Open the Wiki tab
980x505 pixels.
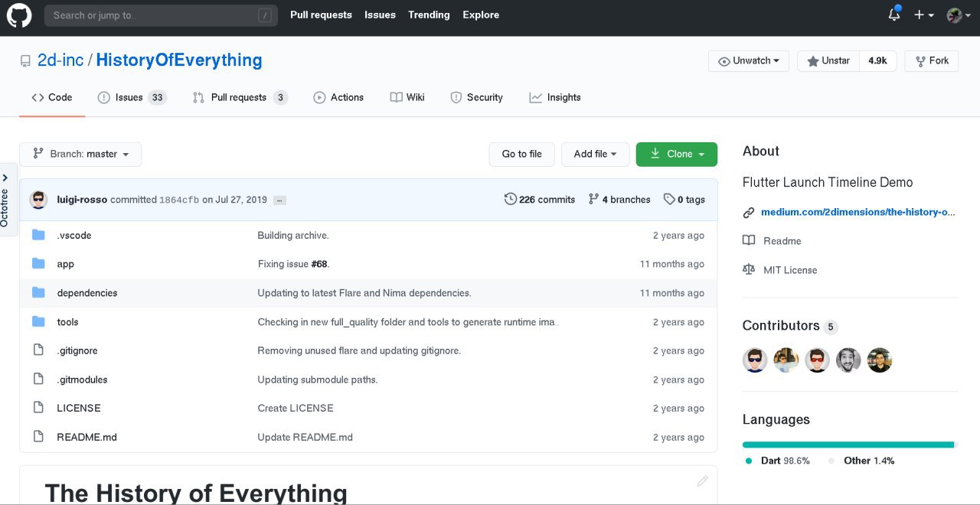(x=407, y=97)
